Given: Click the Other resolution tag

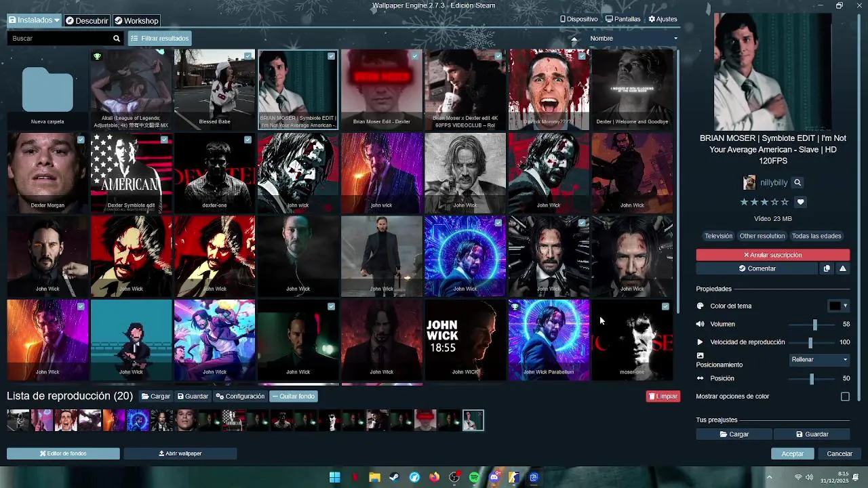Looking at the screenshot, I should pos(762,236).
